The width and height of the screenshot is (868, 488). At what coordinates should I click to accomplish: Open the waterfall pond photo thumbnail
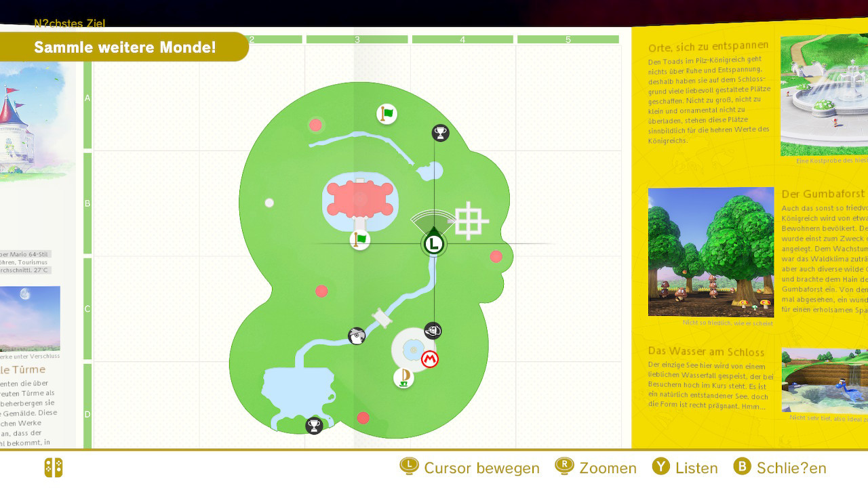pos(825,380)
